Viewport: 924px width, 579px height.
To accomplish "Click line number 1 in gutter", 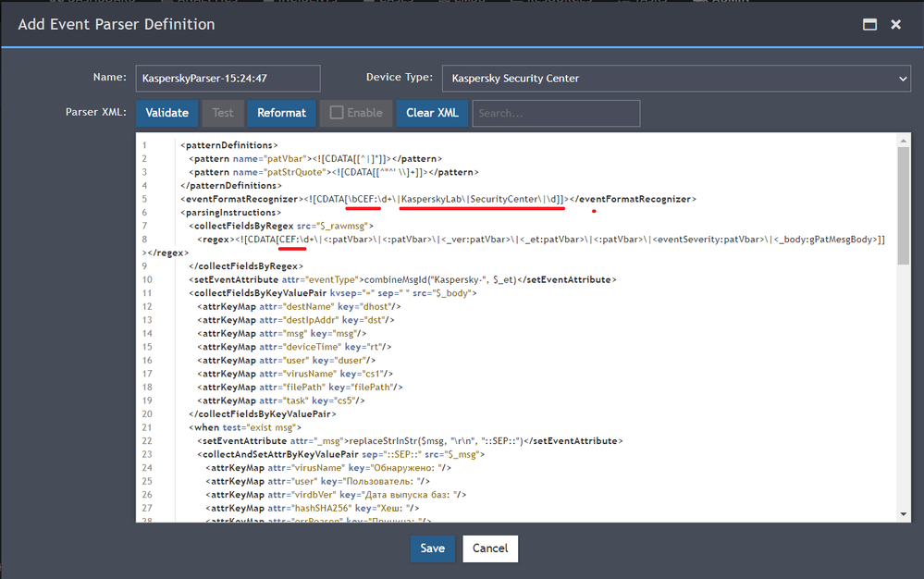I will click(x=144, y=145).
